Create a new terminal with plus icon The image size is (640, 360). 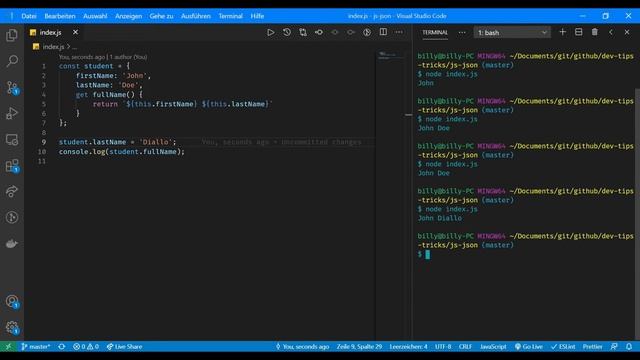562,32
